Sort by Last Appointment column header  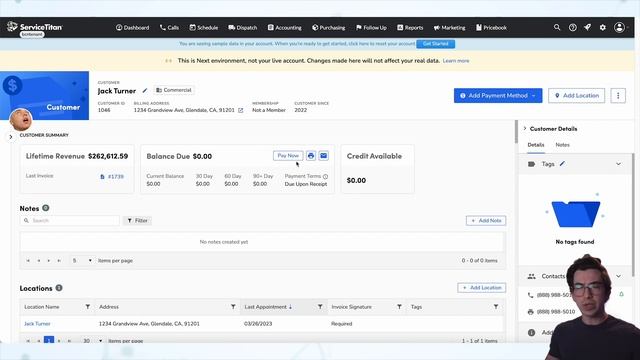pyautogui.click(x=268, y=307)
